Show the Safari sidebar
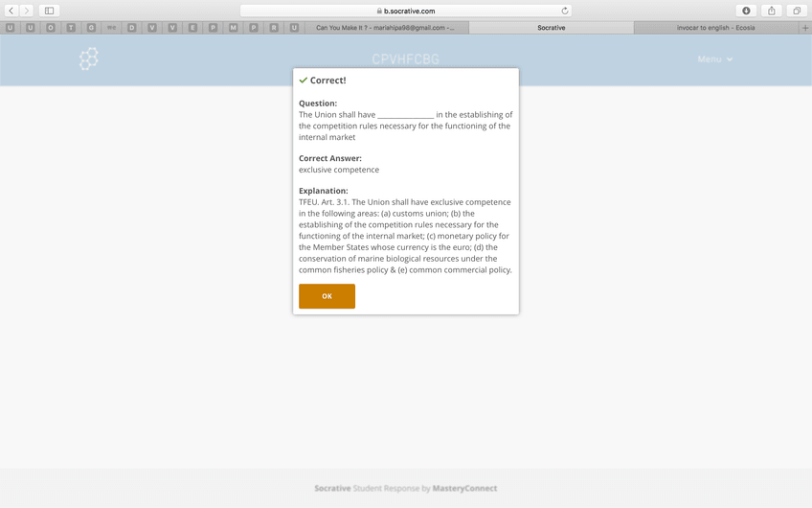812x508 pixels. 49,11
